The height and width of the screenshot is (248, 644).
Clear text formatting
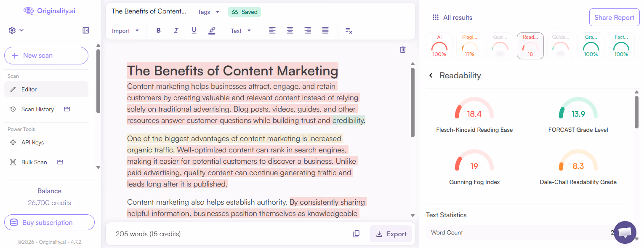pyautogui.click(x=349, y=31)
